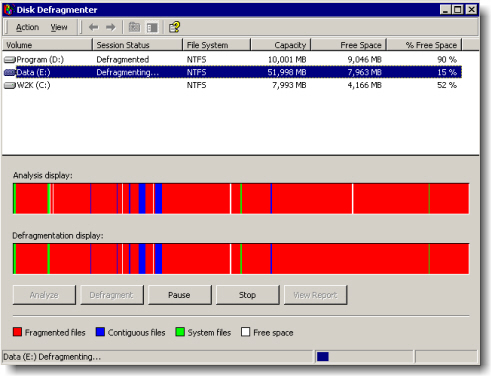Click the white Free space legend swatch
The width and height of the screenshot is (491, 376).
click(x=245, y=332)
